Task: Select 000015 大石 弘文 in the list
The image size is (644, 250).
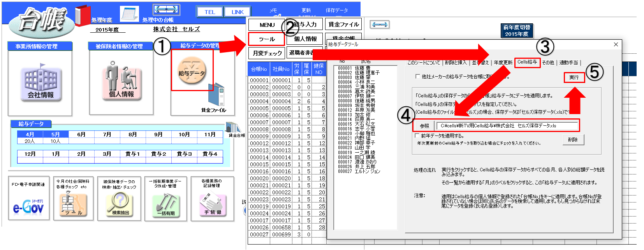Action: click(x=356, y=124)
